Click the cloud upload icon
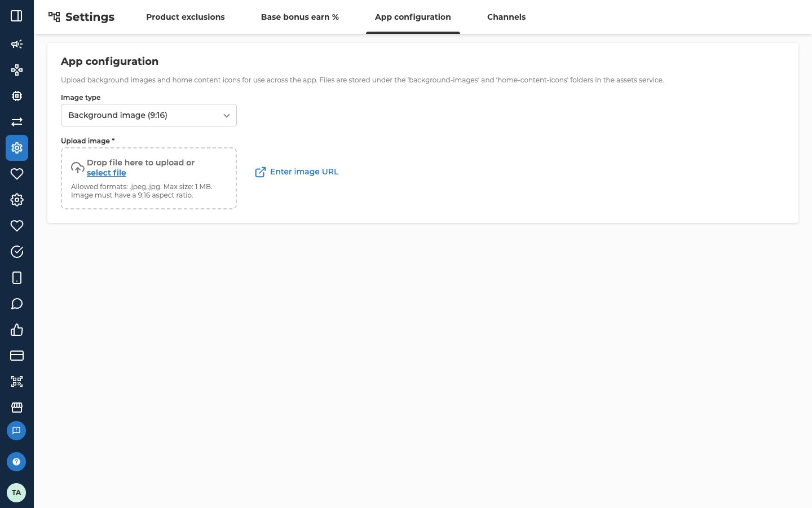This screenshot has width=812, height=508. click(78, 168)
